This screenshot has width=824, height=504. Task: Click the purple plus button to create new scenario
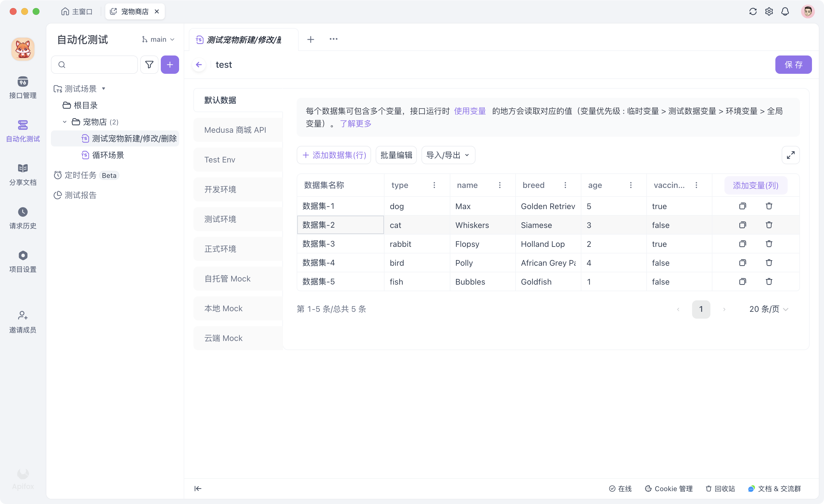pos(170,64)
